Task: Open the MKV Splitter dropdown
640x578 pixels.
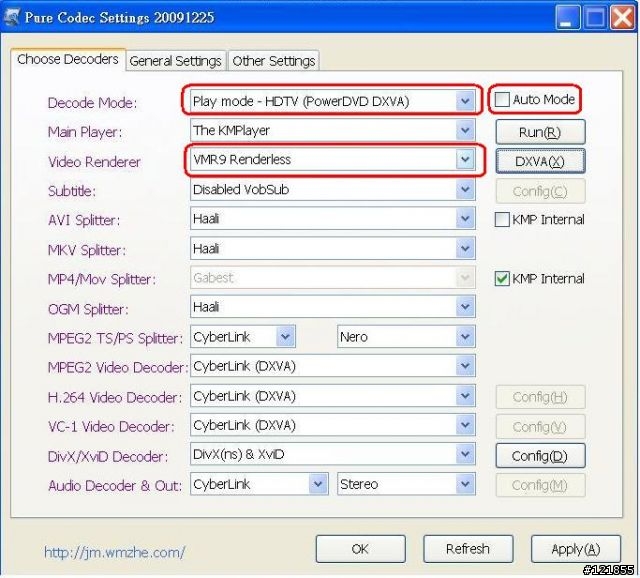Action: pos(465,249)
